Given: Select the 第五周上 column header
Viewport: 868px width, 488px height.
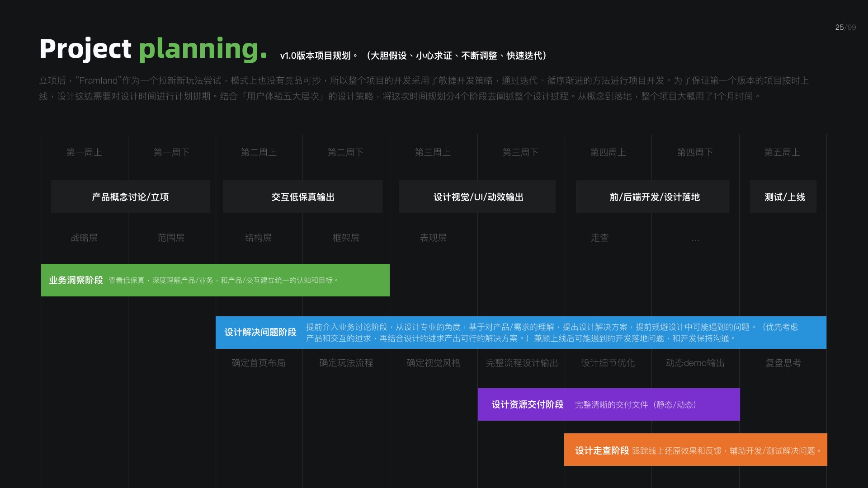Looking at the screenshot, I should pyautogui.click(x=782, y=152).
